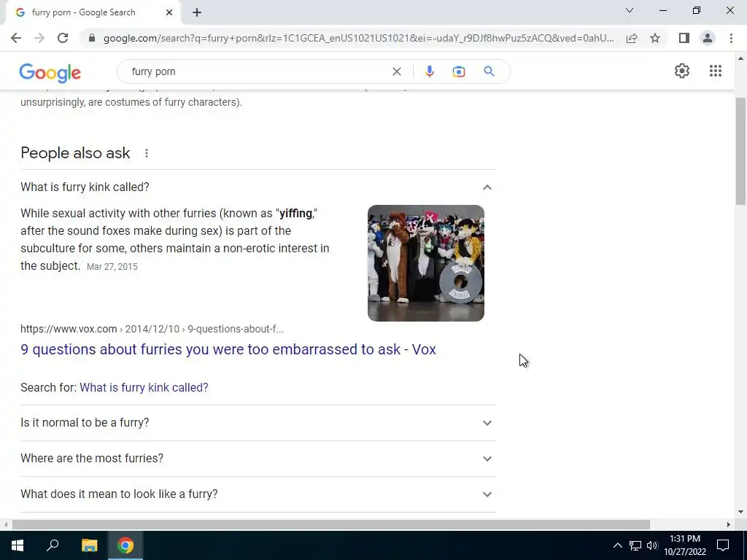Open Windows taskbar search
Image resolution: width=747 pixels, height=560 pixels.
coord(53,545)
